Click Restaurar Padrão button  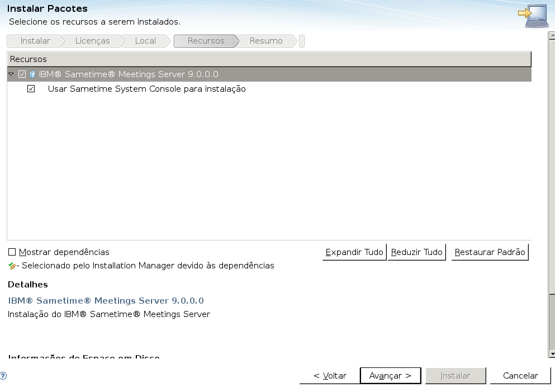click(x=490, y=252)
